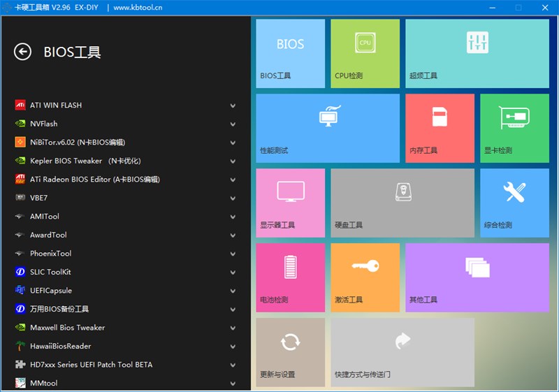Open the CPU检测 tile

click(x=365, y=53)
